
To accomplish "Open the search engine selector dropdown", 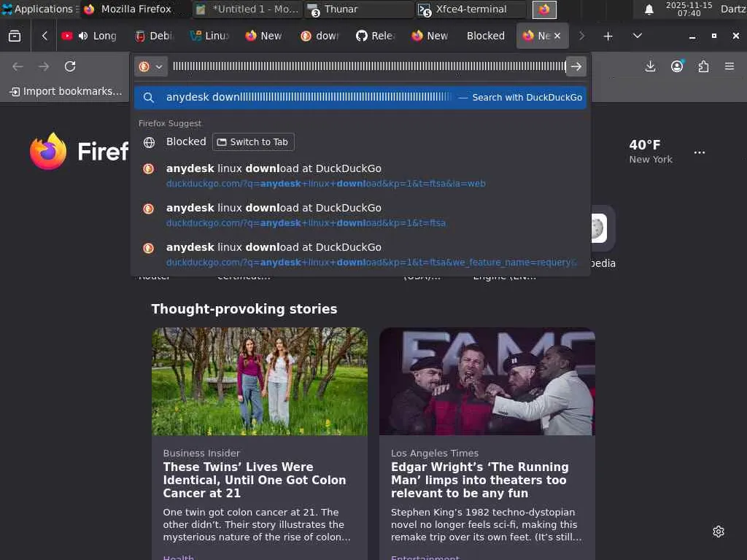I will pyautogui.click(x=150, y=66).
